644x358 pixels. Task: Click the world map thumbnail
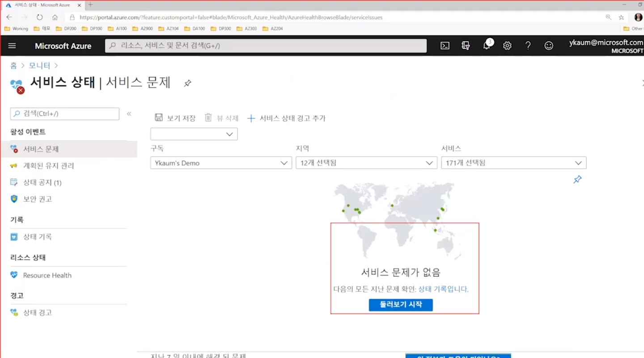pyautogui.click(x=397, y=221)
